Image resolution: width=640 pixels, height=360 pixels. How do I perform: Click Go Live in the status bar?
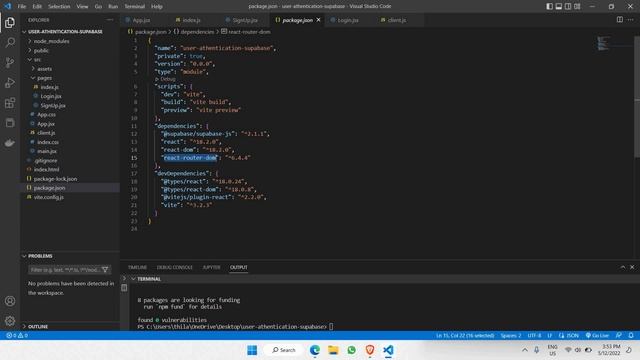coord(597,335)
